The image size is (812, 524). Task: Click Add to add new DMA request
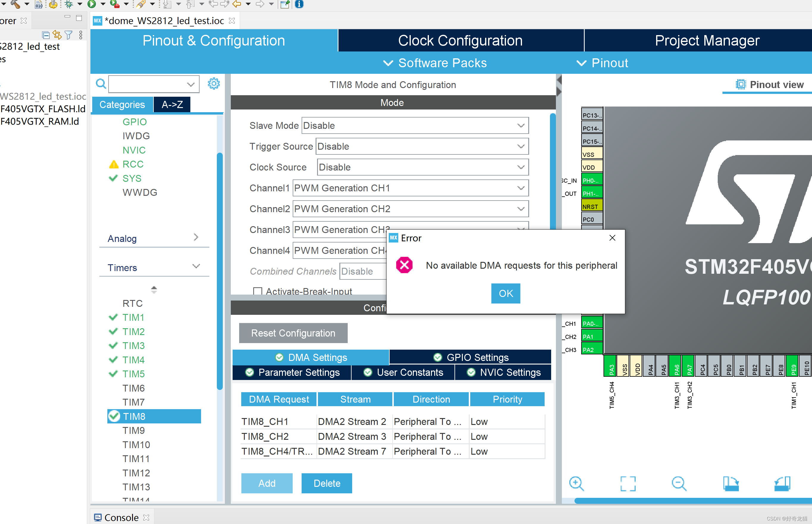coord(267,483)
